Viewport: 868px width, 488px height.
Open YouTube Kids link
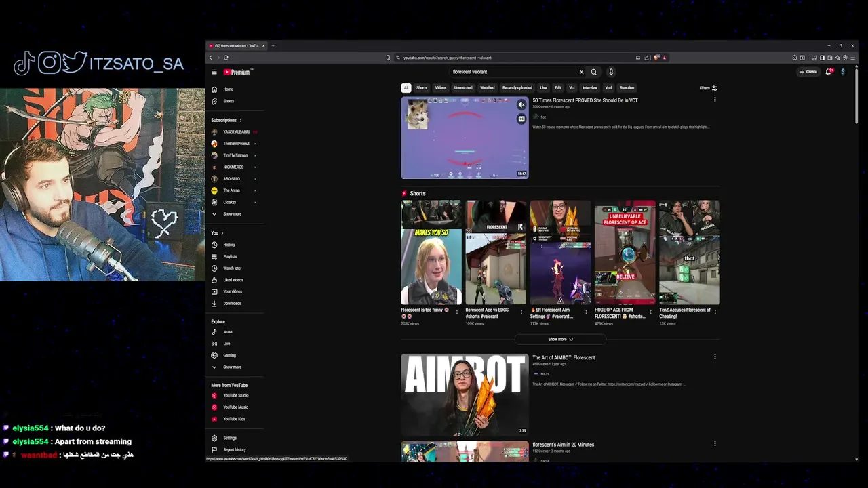click(x=234, y=419)
